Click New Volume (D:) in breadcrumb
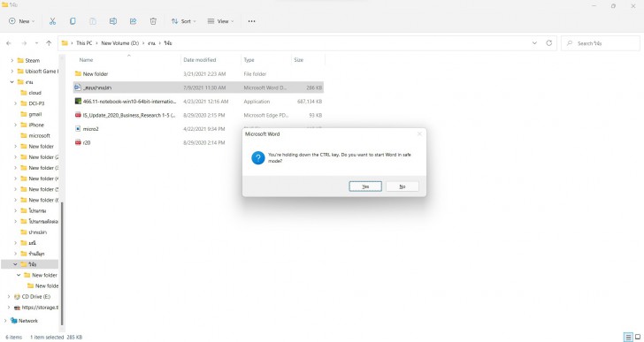This screenshot has height=342, width=644. click(x=120, y=43)
